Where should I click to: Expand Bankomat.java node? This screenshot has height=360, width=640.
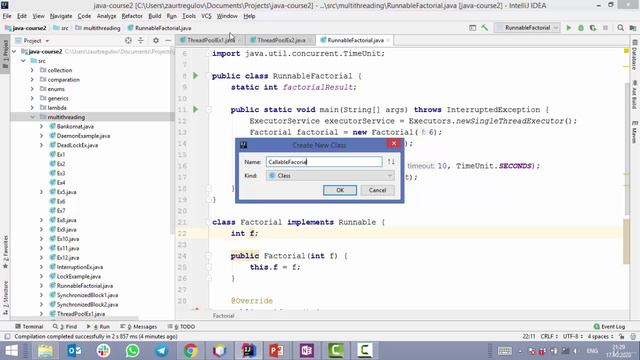click(41, 127)
